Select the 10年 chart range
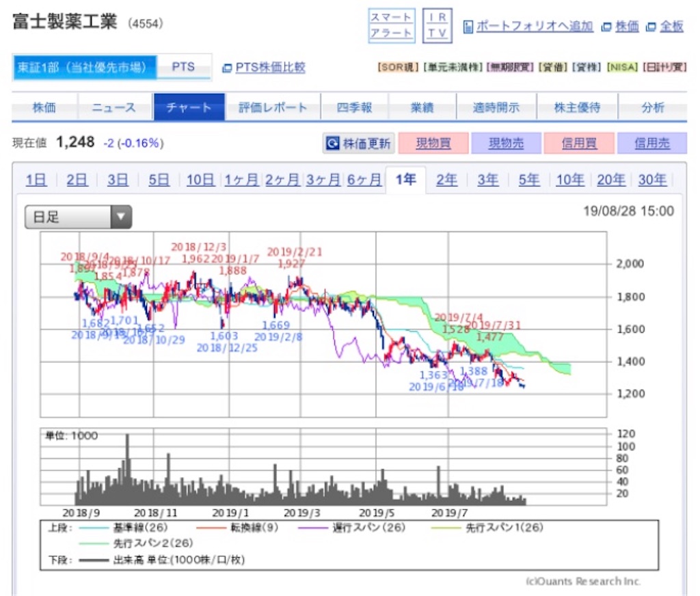The height and width of the screenshot is (596, 700). [570, 180]
